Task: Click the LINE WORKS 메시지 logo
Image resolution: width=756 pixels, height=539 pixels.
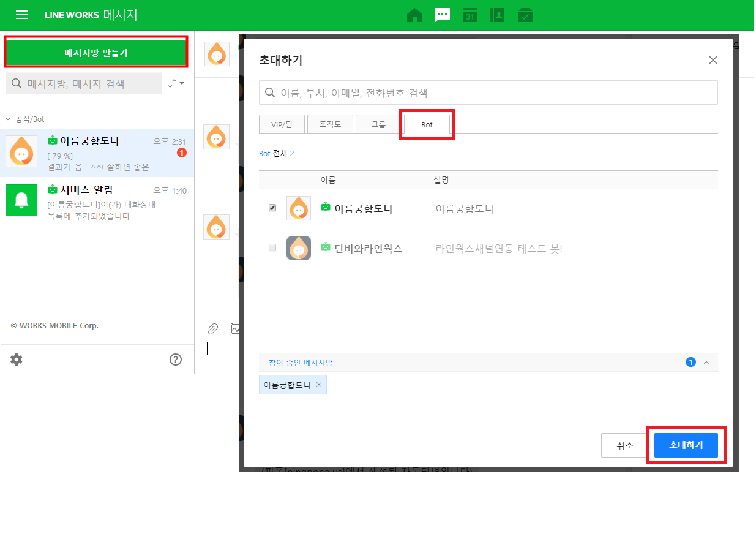Action: click(91, 15)
